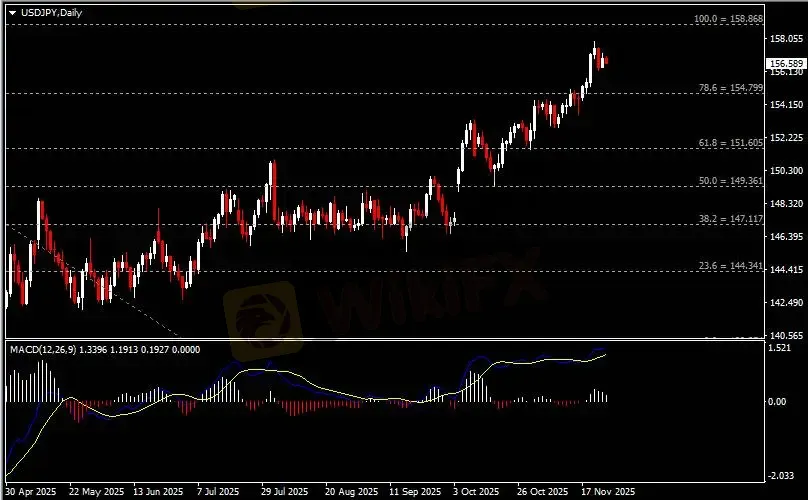
Task: Select the 100.0 = 158.868 Fibonacci label
Action: 728,19
